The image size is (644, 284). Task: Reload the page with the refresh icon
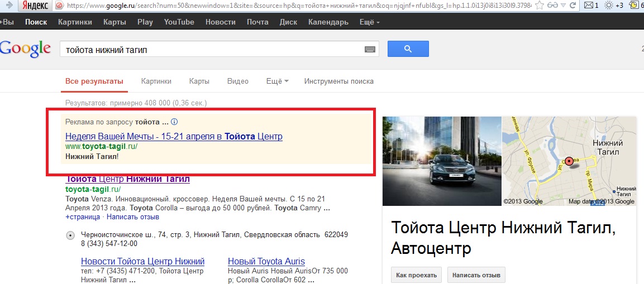point(573,6)
